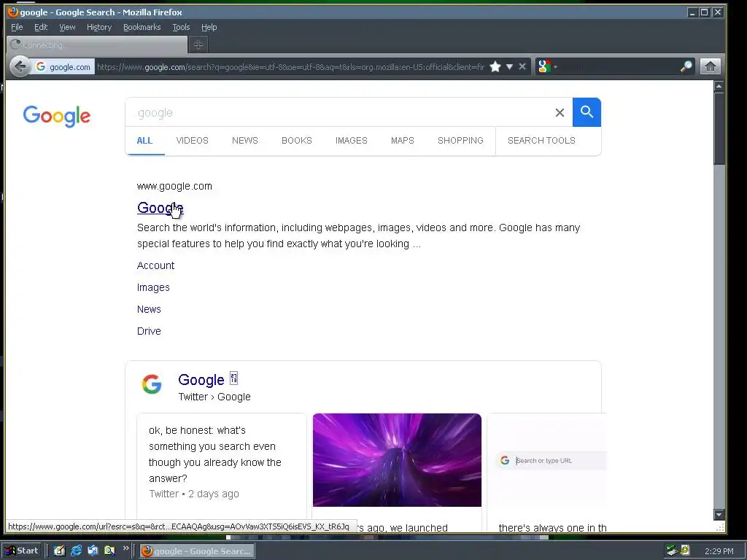
Task: Switch to IMAGES results tab
Action: 352,141
